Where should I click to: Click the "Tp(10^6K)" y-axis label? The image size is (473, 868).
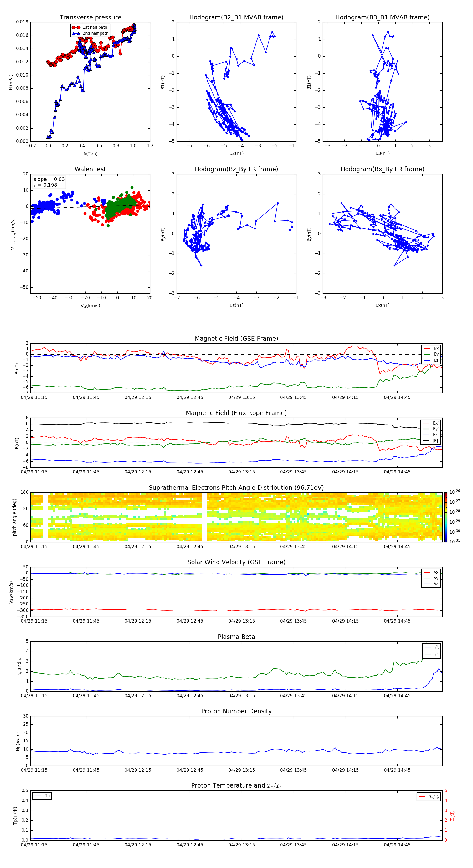15,815
